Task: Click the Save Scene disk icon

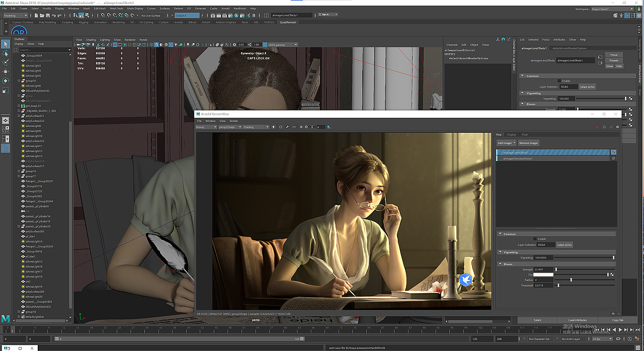Action: (47, 16)
